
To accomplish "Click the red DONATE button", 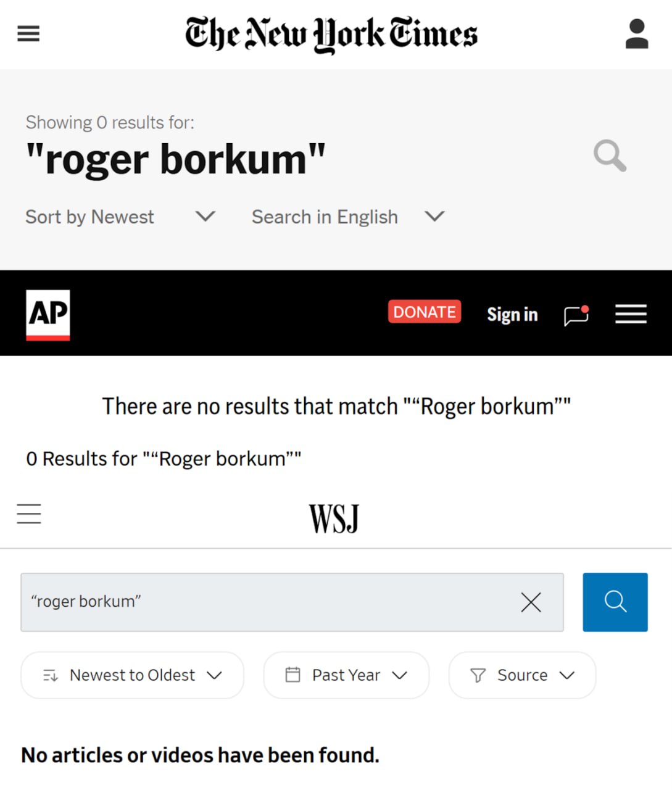I will click(425, 312).
